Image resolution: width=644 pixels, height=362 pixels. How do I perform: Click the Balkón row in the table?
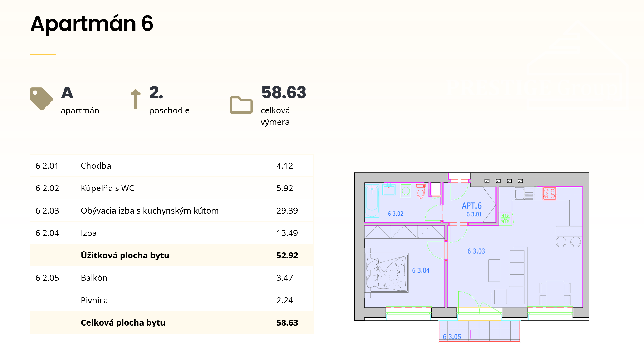click(x=172, y=278)
